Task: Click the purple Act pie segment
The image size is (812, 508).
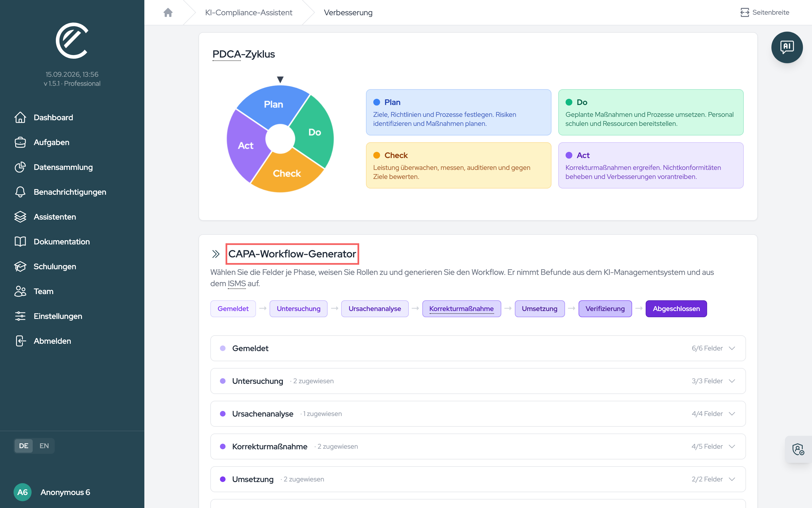Action: [x=246, y=145]
